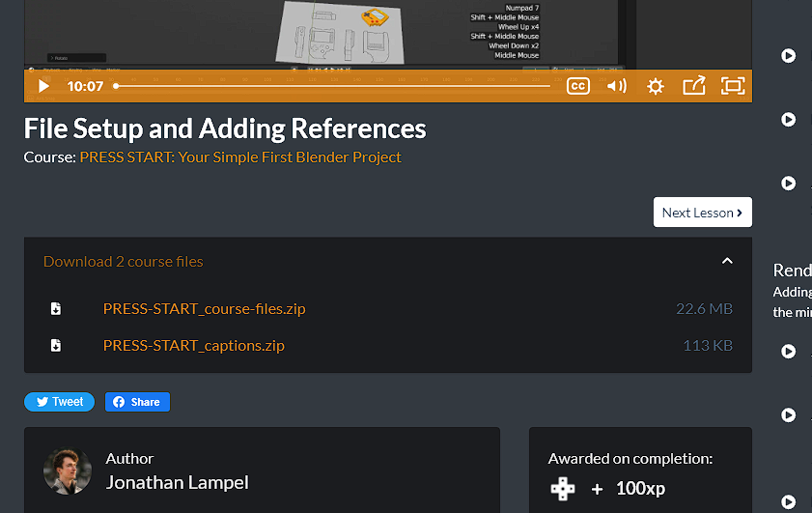Open the PRESS START course link
This screenshot has width=812, height=513.
[240, 157]
